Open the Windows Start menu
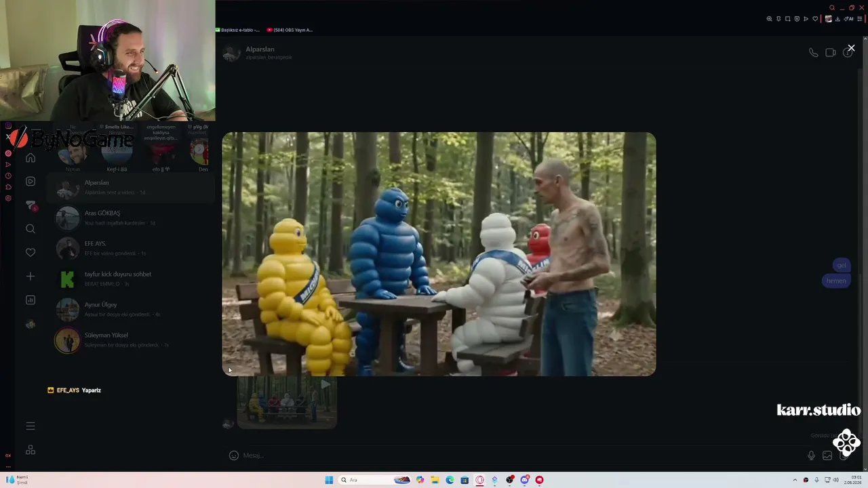This screenshot has height=488, width=868. pos(329,480)
